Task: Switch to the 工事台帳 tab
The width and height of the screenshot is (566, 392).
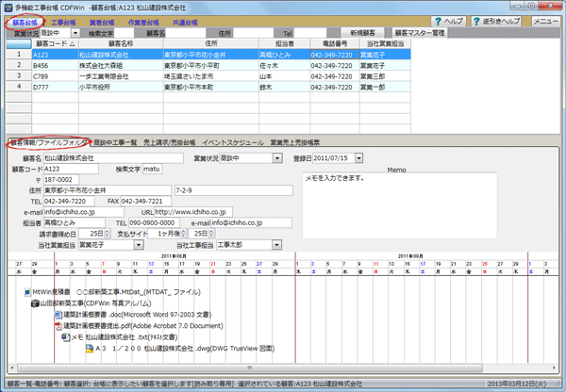Action: click(64, 21)
